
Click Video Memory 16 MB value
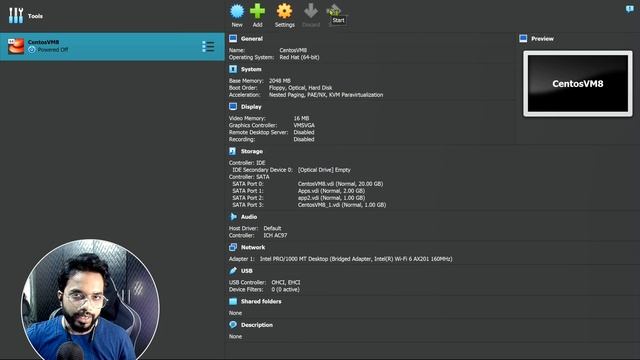click(x=301, y=118)
